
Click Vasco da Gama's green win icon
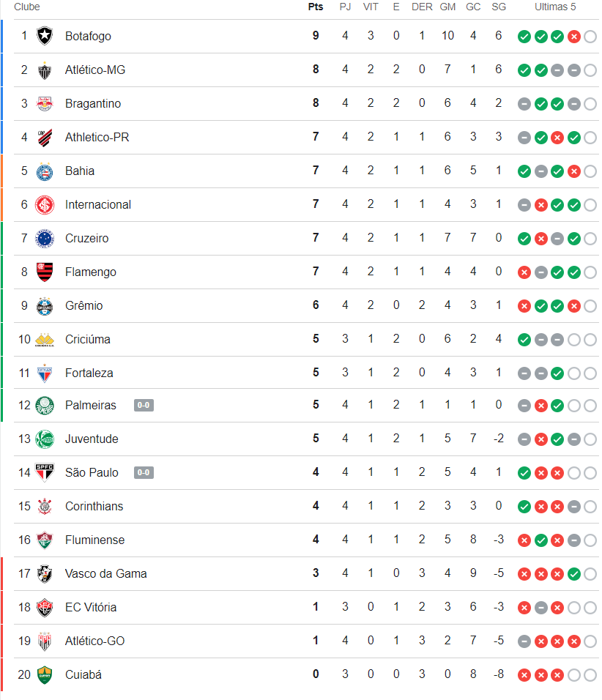coord(574,574)
